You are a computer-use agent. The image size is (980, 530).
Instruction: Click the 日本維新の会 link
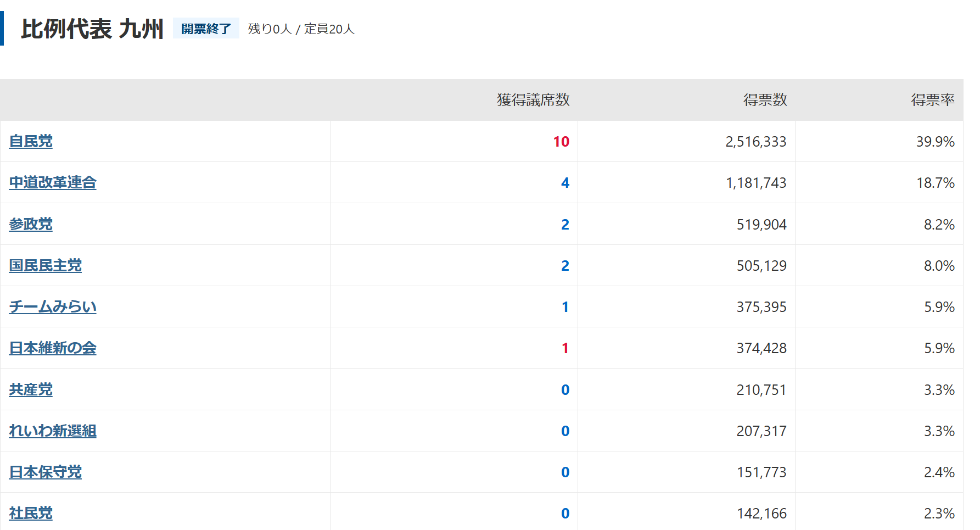53,348
